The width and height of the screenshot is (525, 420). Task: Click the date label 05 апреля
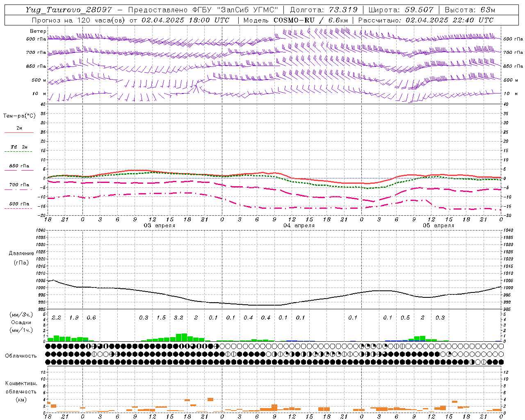coord(438,226)
